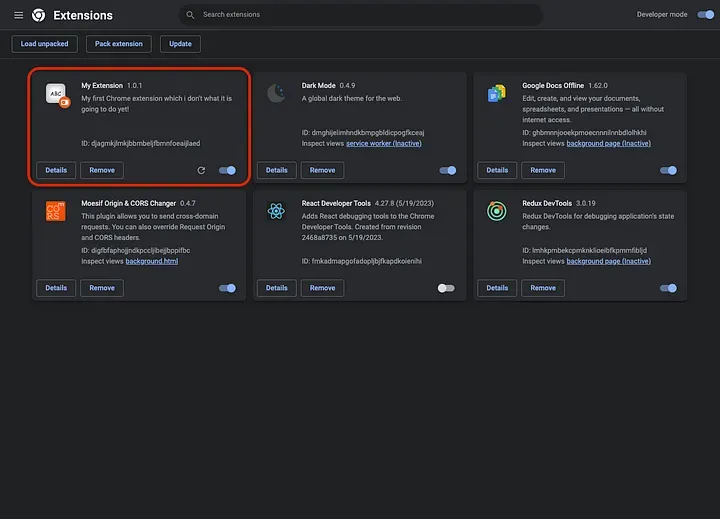Click the Dark Mode name text
Screen dimensions: 720x519
coord(318,85)
